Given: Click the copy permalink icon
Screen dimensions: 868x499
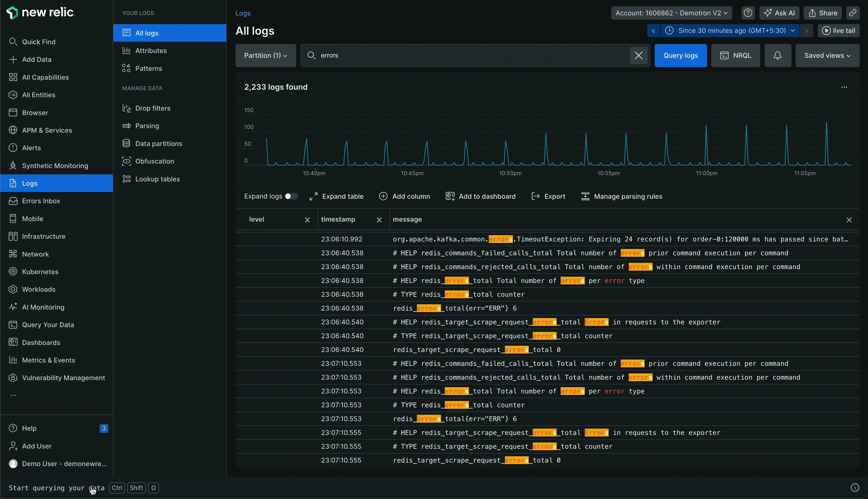Looking at the screenshot, I should pos(853,13).
